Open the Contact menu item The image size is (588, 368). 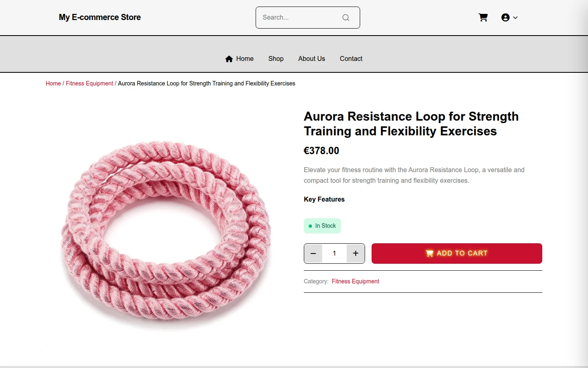(x=351, y=59)
